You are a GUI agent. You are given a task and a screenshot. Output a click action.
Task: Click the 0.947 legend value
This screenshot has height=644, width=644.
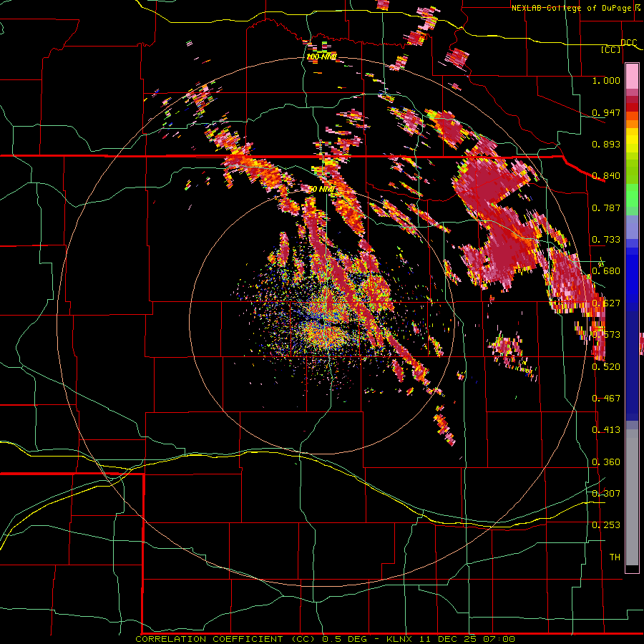[x=606, y=112]
